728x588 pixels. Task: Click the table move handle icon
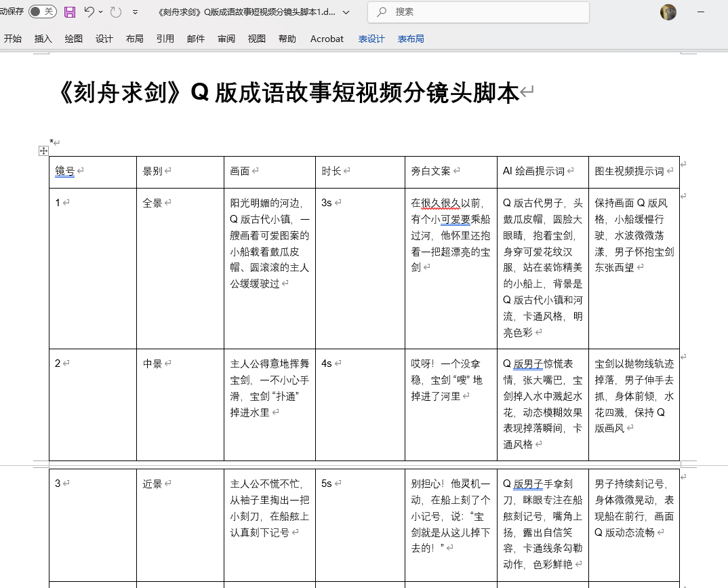tap(43, 151)
